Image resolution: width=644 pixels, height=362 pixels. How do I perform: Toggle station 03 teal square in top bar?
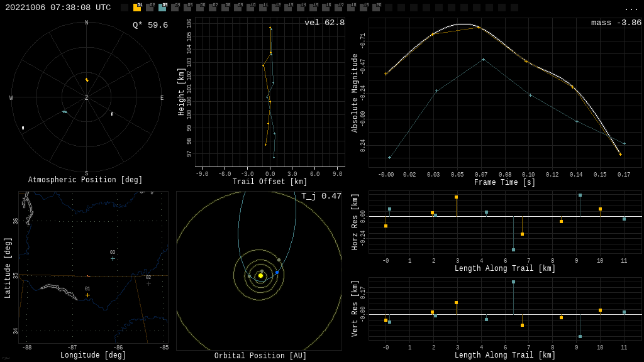coord(162,8)
